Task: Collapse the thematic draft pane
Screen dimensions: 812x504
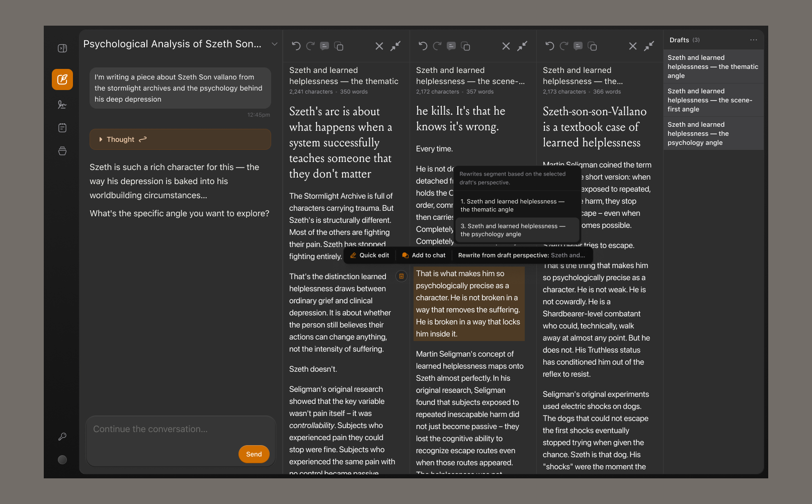Action: coord(396,46)
